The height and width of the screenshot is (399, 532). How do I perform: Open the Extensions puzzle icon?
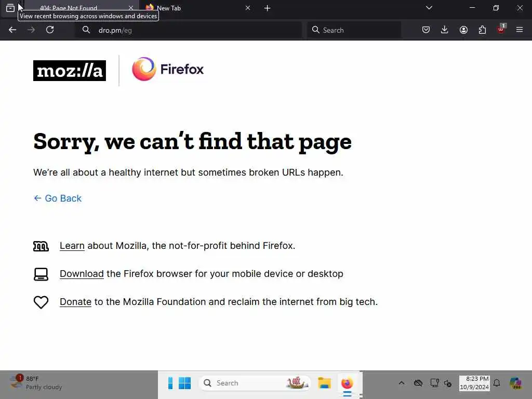tap(482, 30)
